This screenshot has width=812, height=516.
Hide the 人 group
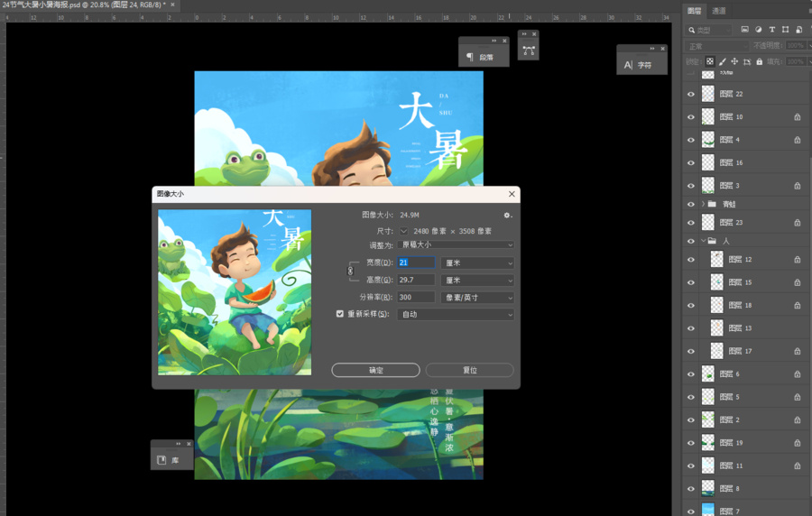point(691,241)
